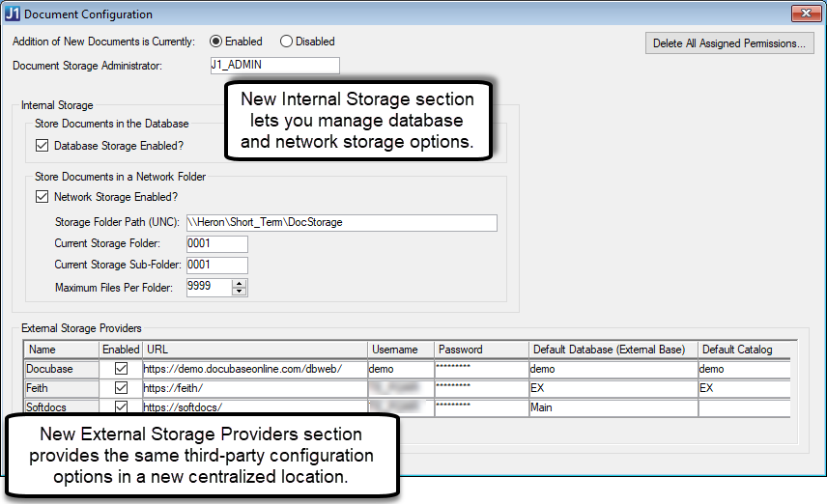
Task: Click the Enabled column header
Action: tap(121, 350)
